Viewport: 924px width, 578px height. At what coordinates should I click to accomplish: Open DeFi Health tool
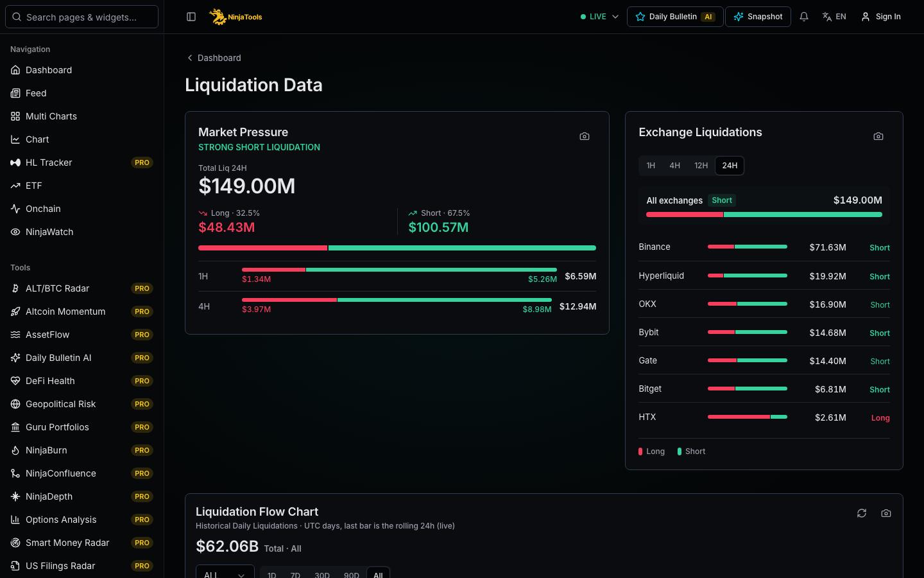click(x=81, y=381)
